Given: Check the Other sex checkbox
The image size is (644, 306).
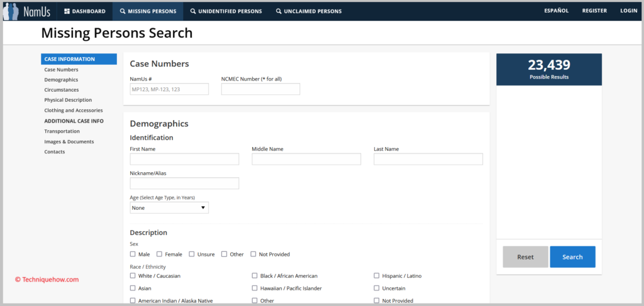Looking at the screenshot, I should click(x=224, y=254).
